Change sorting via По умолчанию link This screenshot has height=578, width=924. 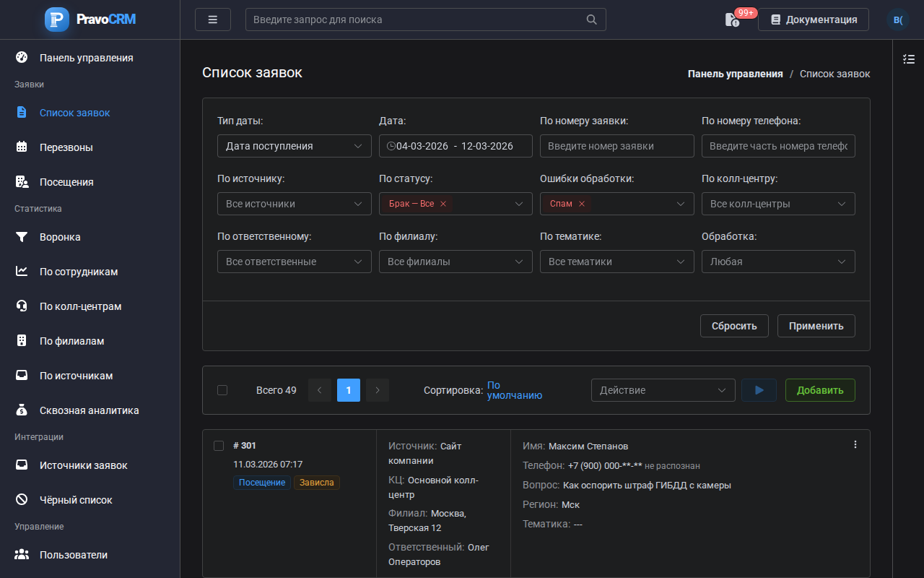515,390
